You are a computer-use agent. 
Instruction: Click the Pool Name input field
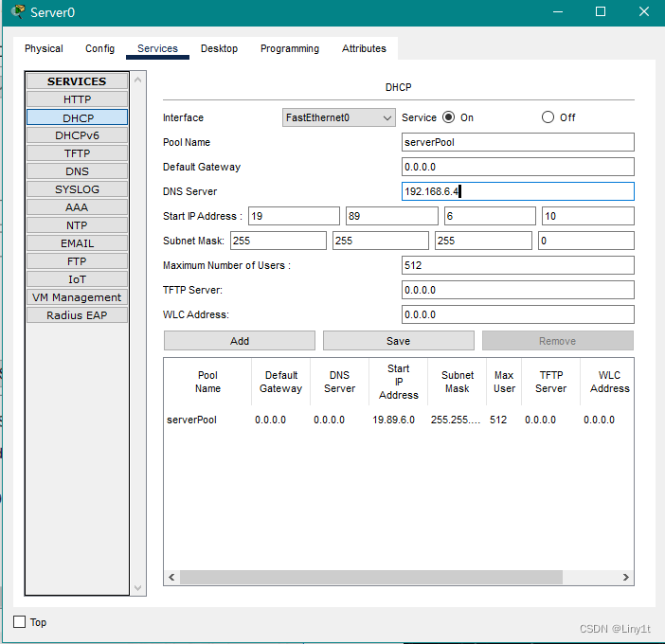[518, 142]
